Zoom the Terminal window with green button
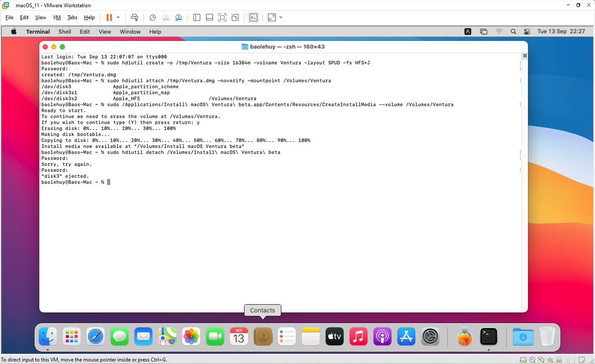The height and width of the screenshot is (364, 595). [x=62, y=47]
